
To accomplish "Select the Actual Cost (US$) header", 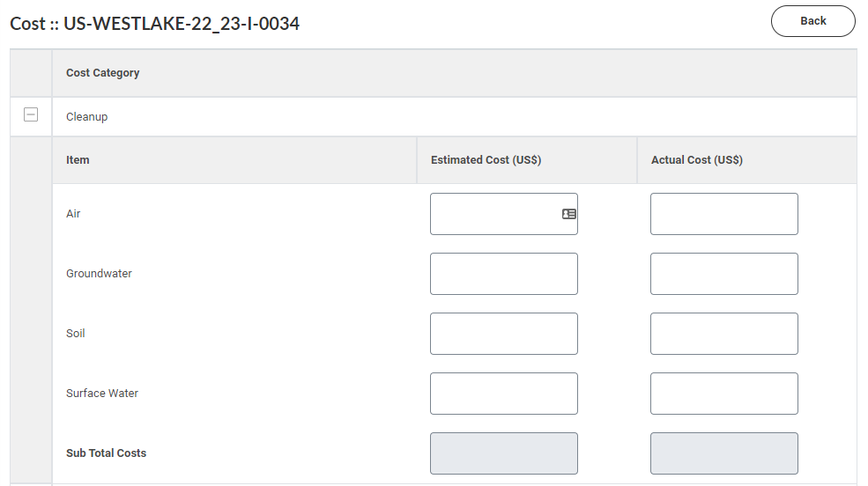I will click(697, 159).
